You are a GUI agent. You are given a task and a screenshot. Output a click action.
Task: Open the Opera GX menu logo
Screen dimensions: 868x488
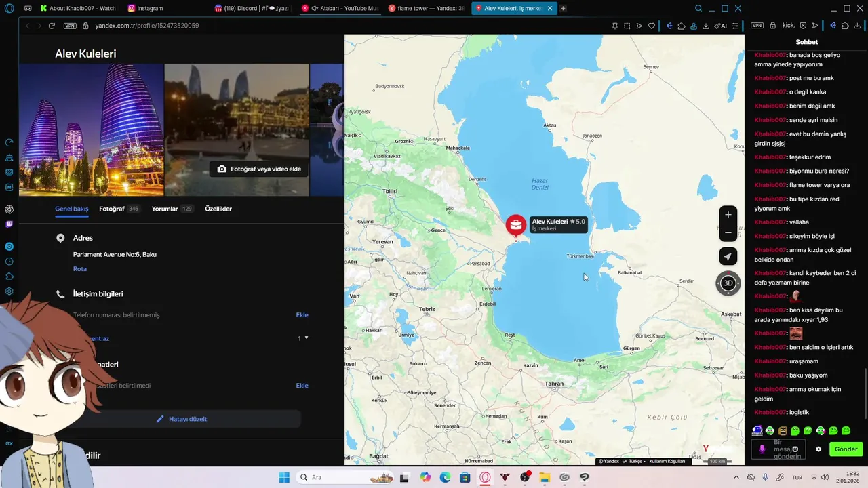pyautogui.click(x=9, y=9)
